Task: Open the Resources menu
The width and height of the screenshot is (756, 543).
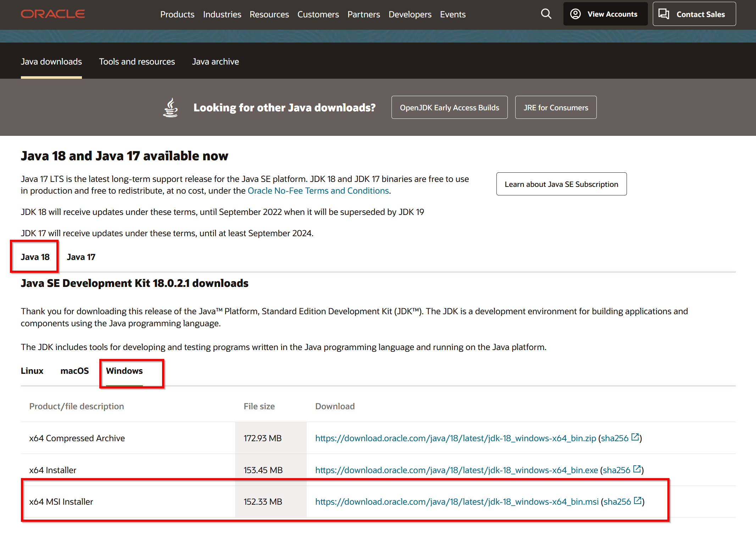Action: tap(269, 14)
